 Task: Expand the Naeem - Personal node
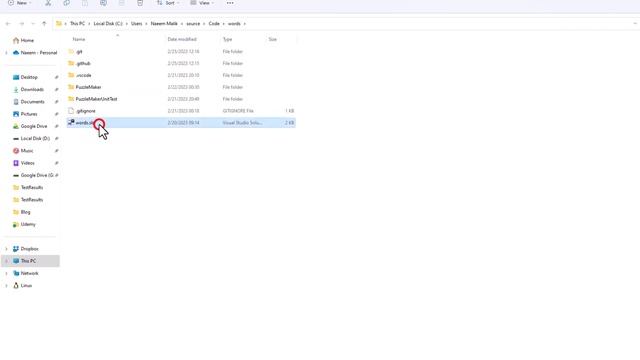click(6, 53)
